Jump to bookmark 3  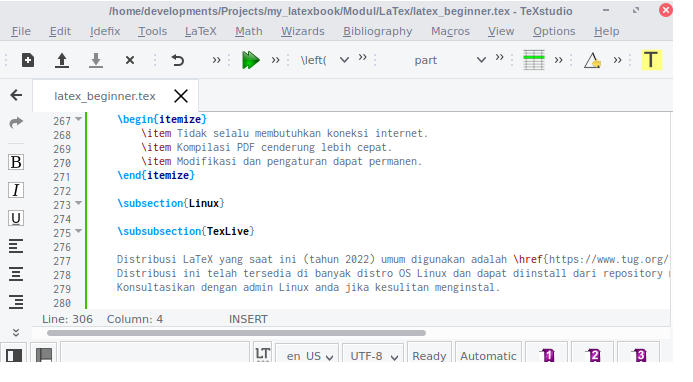[x=639, y=355]
